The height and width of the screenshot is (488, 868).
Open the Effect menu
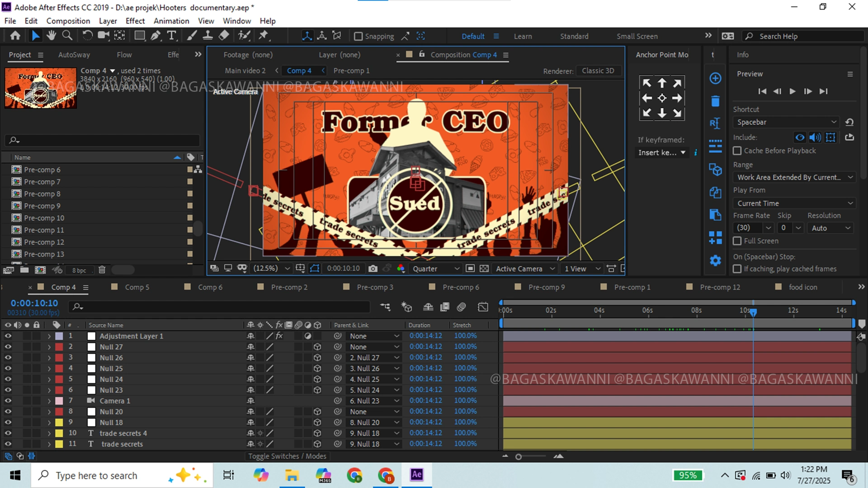click(x=135, y=21)
